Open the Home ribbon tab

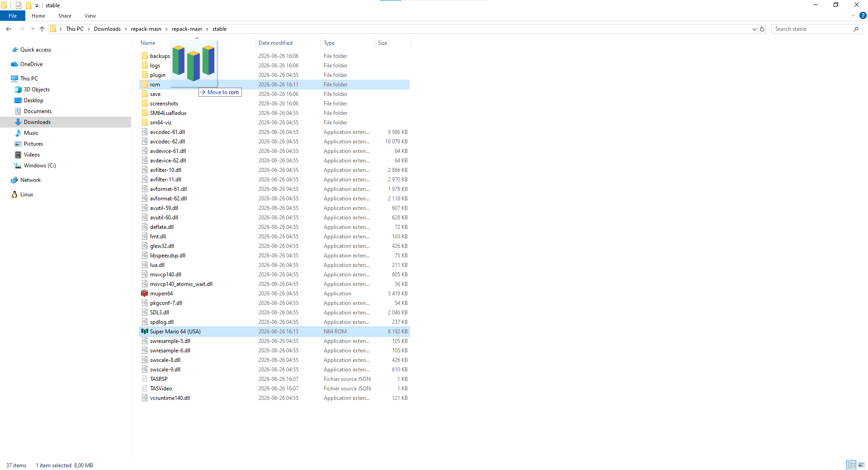point(38,16)
